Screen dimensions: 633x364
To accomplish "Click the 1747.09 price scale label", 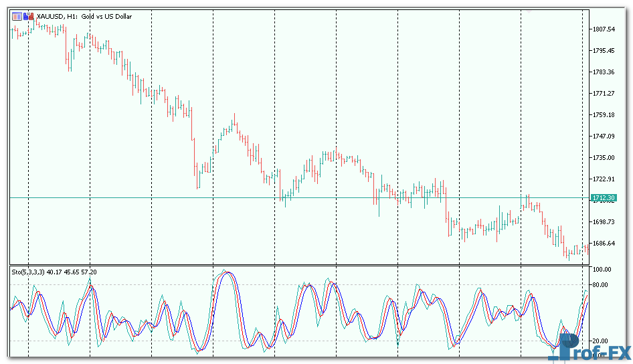I will (604, 136).
